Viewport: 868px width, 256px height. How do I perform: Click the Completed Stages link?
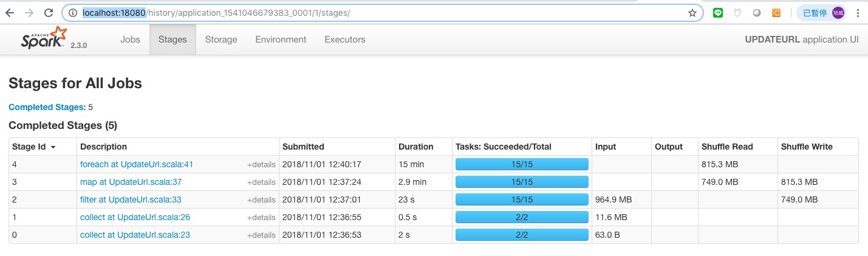[47, 107]
